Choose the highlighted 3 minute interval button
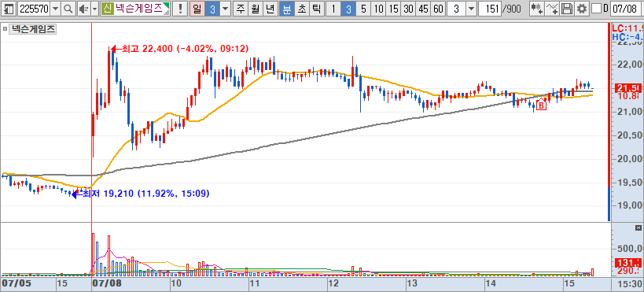This screenshot has height=292, width=644. 348,8
